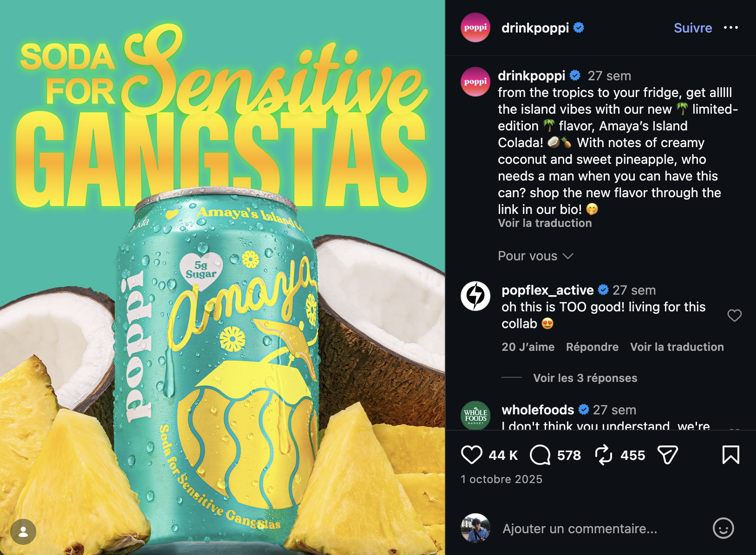Repost using the arrows icon
Screen dimensions: 756x555
[604, 455]
